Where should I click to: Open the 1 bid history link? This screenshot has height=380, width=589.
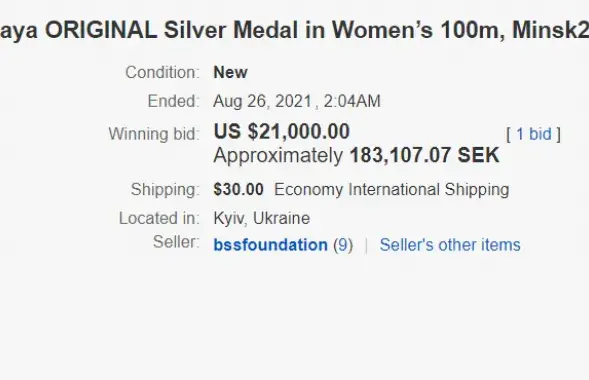point(534,134)
